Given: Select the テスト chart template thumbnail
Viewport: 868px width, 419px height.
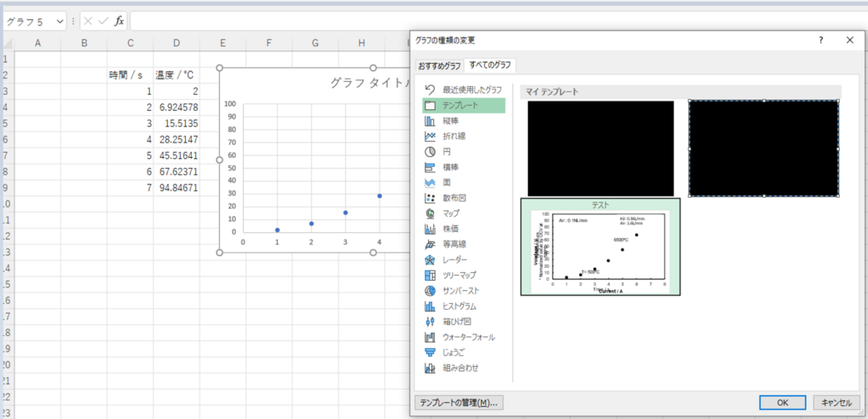Looking at the screenshot, I should (601, 247).
